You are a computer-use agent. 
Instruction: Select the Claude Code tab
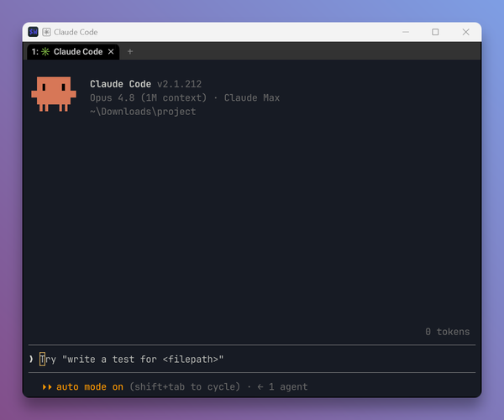point(73,52)
